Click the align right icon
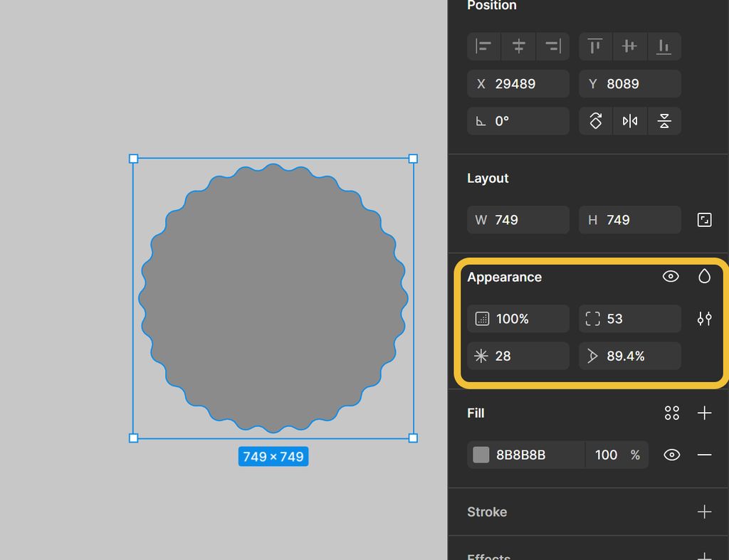Image resolution: width=729 pixels, height=560 pixels. tap(552, 46)
